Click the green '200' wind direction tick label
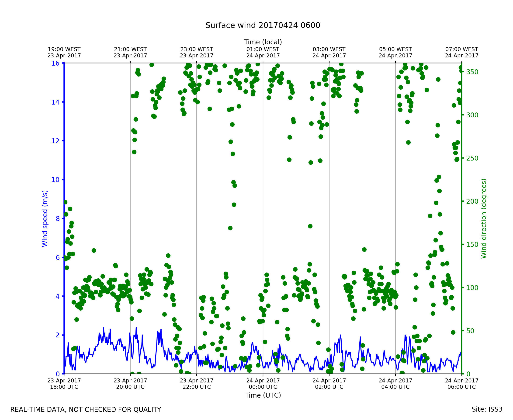The width and height of the screenshot is (513, 420). 472,202
